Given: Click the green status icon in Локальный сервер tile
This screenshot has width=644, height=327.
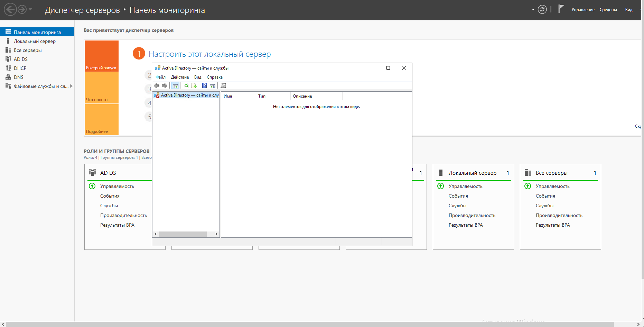Looking at the screenshot, I should tap(441, 186).
